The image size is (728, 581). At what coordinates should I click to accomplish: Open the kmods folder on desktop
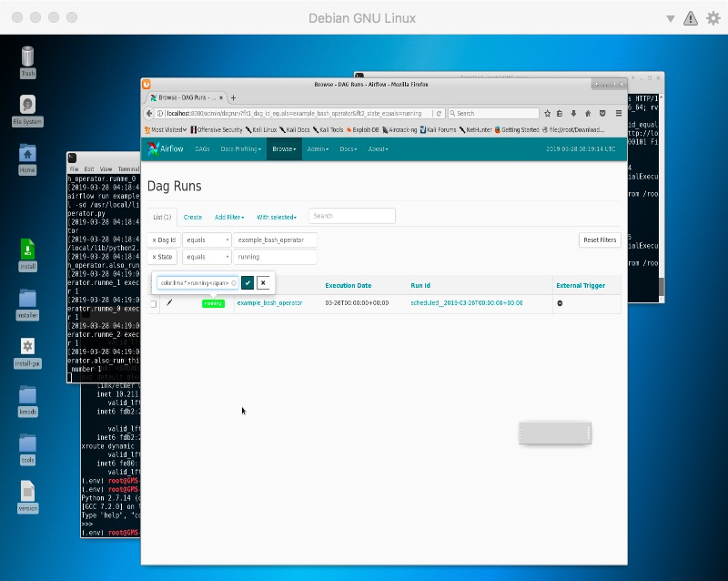[27, 401]
